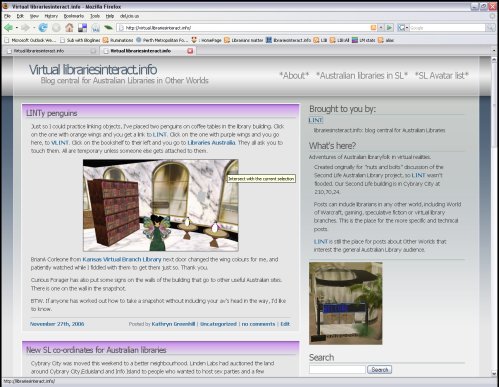This screenshot has height=387, width=499.
Task: Open the Forward button history dropdown arrow
Action: coord(34,28)
